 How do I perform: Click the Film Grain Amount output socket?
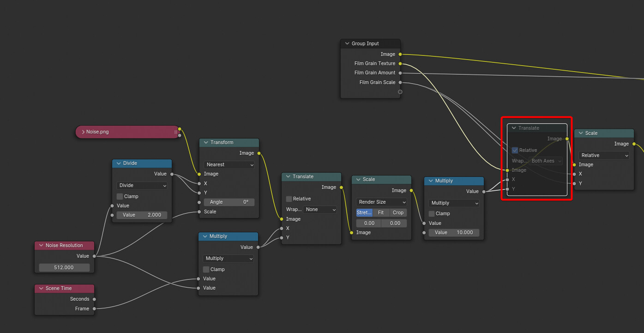[x=400, y=73]
